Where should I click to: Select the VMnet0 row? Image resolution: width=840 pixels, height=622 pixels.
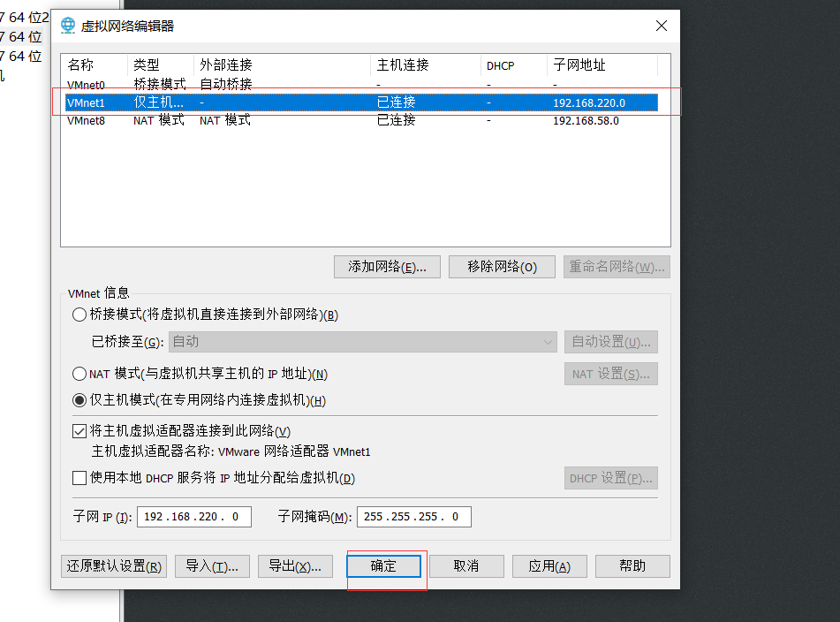(x=361, y=85)
